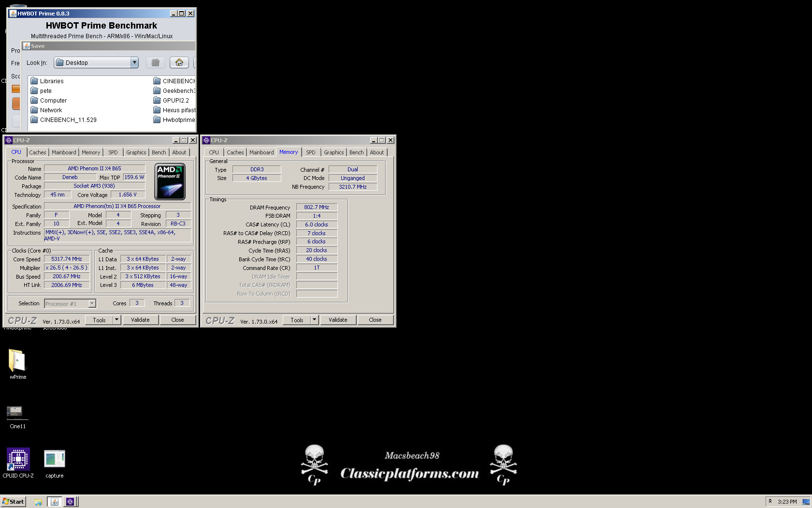Click the Bus Speed 200.67 MHz value
Screen dimensions: 812x508
tap(67, 277)
